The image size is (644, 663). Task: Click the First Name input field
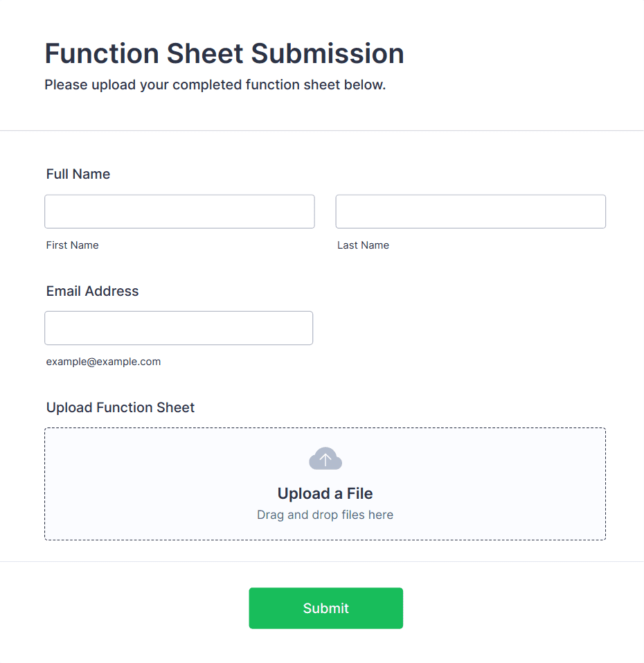point(179,211)
